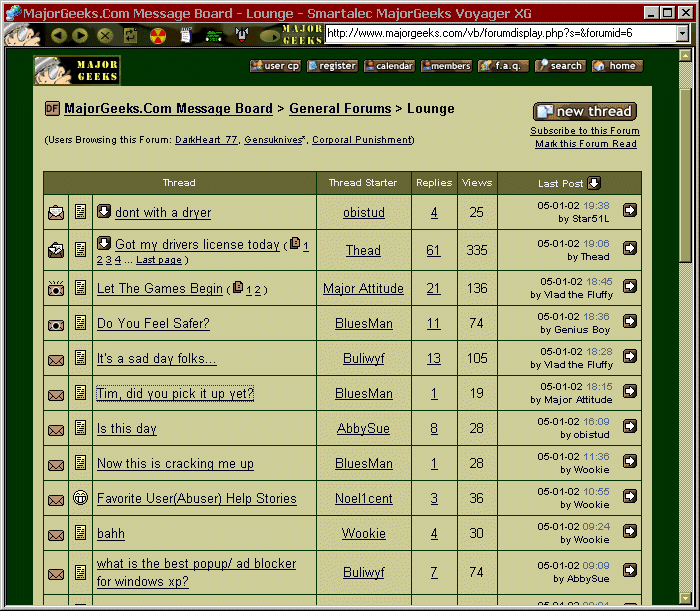Open MajorGeeks.Com Message Board breadcrumb link
This screenshot has height=611, width=700.
click(168, 108)
